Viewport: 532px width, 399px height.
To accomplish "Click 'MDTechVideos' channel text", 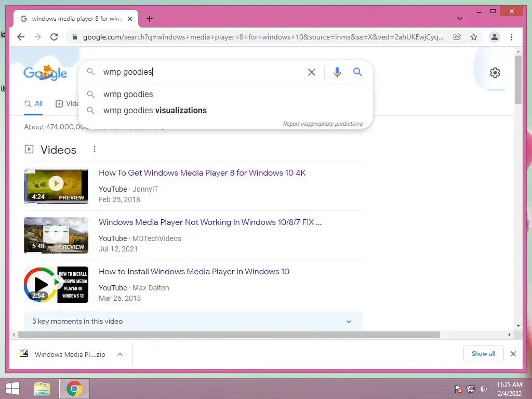I will 157,238.
